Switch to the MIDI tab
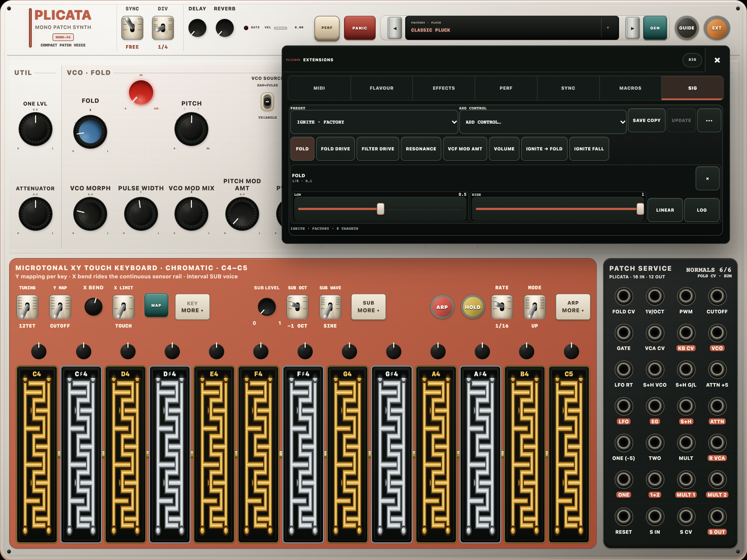Screen dimensions: 747x560 (x=319, y=88)
